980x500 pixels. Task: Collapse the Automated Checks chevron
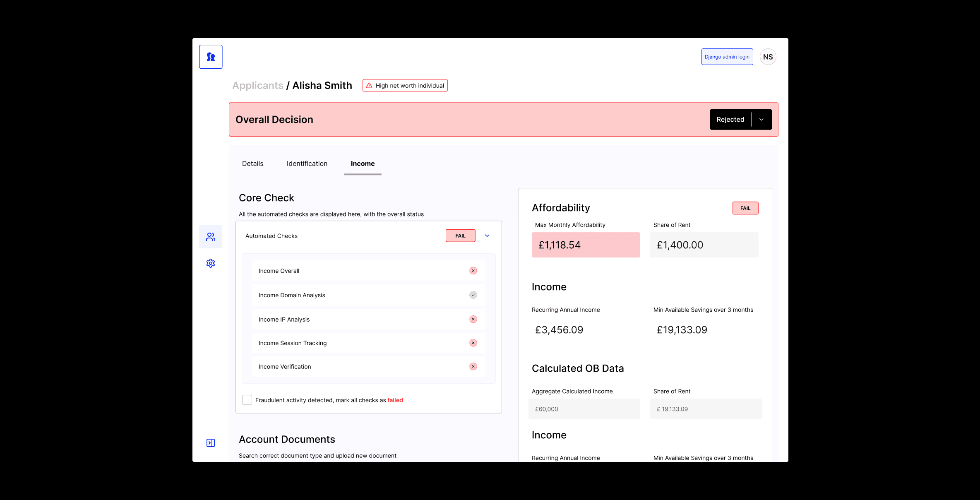point(487,236)
